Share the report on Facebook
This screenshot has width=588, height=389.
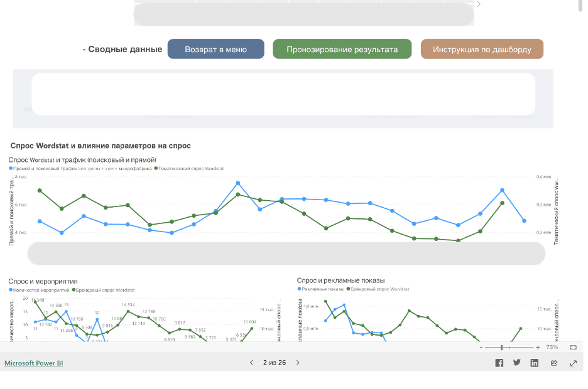click(x=499, y=363)
